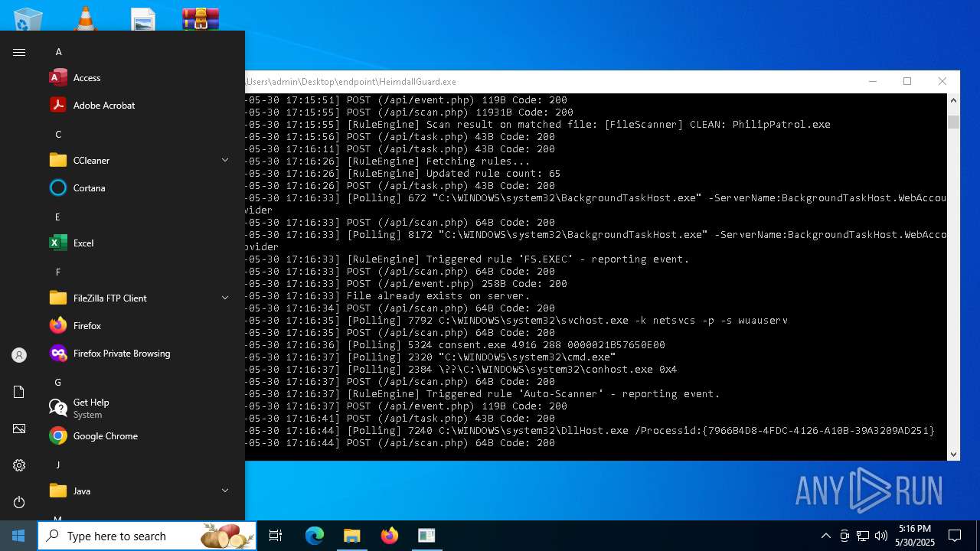Click the Java folder icon
This screenshot has height=551, width=980.
(x=58, y=491)
